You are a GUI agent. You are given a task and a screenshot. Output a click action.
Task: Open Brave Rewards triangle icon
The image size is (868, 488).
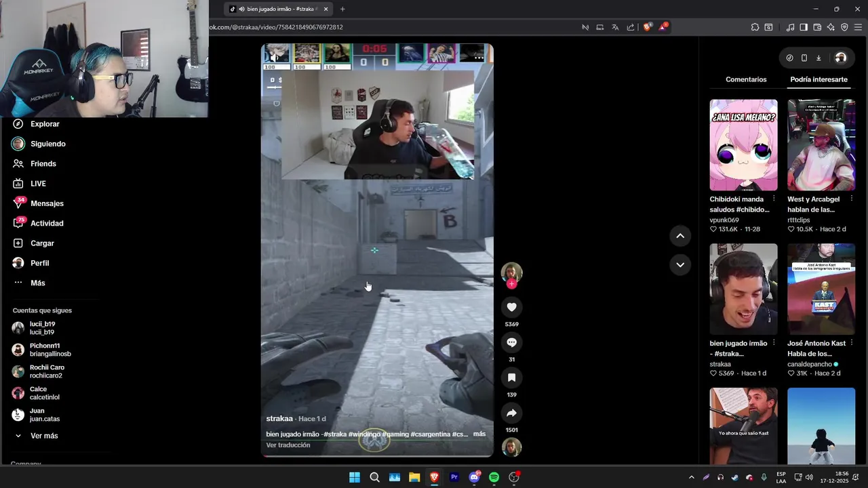coord(663,27)
